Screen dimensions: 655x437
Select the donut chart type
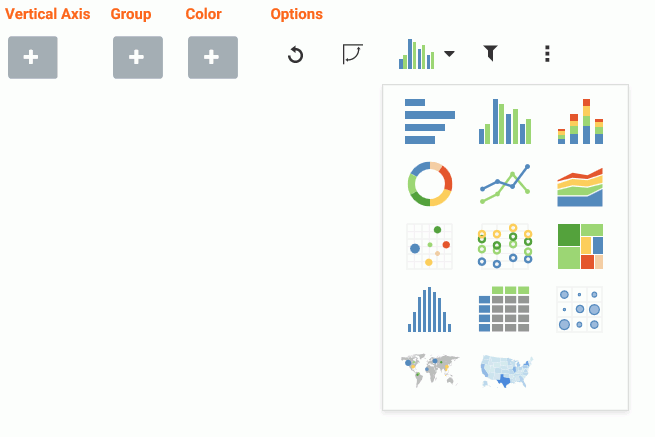[x=430, y=184]
